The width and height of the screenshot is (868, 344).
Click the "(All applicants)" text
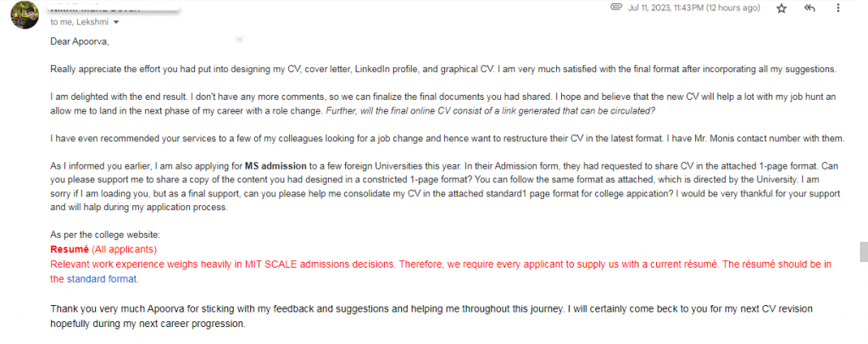coord(125,250)
